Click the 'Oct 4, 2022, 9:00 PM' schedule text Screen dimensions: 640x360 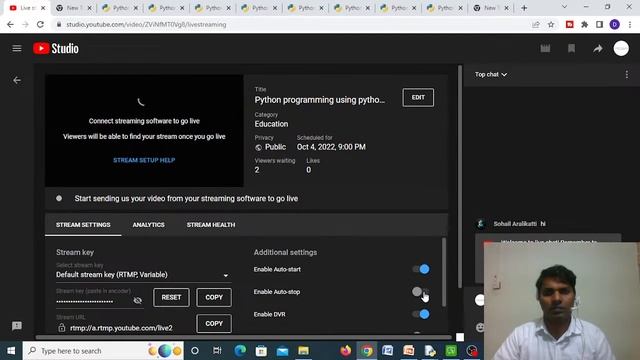pos(331,147)
